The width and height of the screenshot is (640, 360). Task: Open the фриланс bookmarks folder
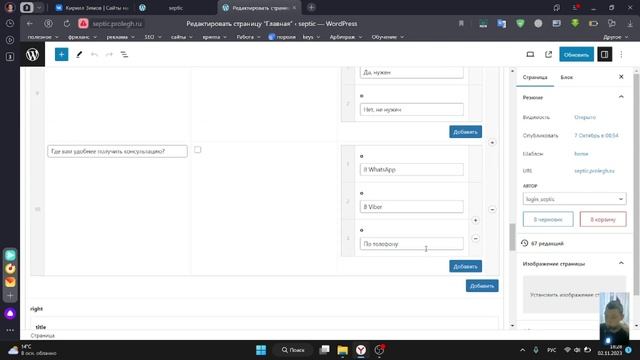(x=82, y=37)
